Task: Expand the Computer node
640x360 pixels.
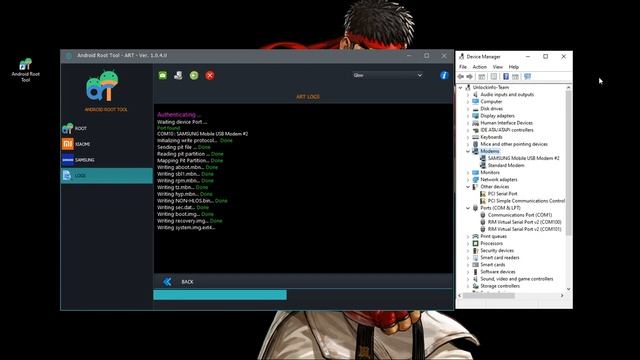Action: [468, 102]
